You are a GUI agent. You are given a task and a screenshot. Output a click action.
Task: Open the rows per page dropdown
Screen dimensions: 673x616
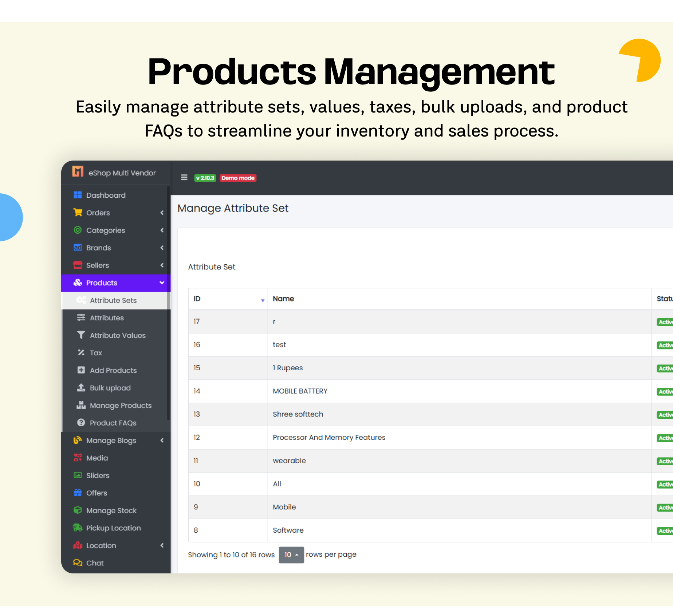(291, 555)
